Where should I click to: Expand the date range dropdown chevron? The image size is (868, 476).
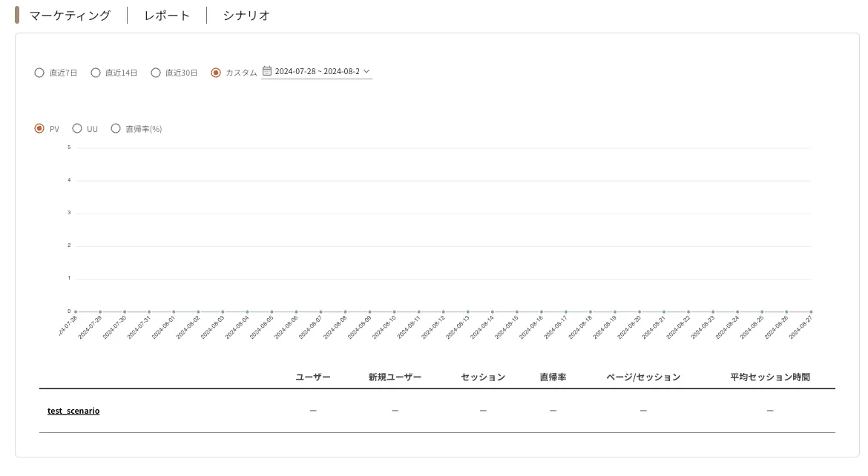[366, 71]
